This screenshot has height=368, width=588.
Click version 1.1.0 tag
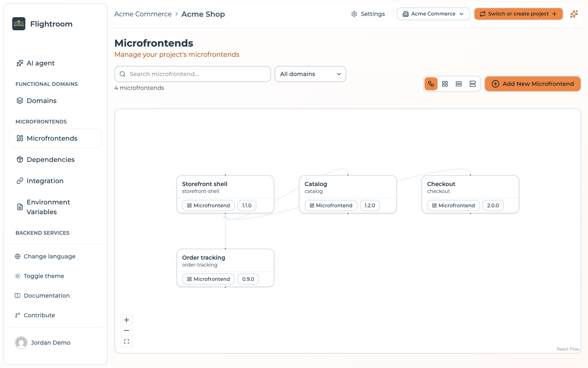click(x=247, y=205)
